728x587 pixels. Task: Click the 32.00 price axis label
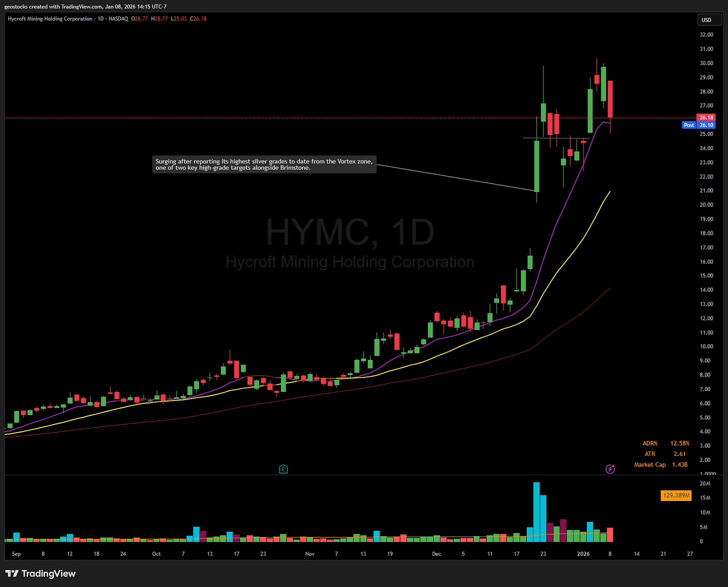click(706, 34)
